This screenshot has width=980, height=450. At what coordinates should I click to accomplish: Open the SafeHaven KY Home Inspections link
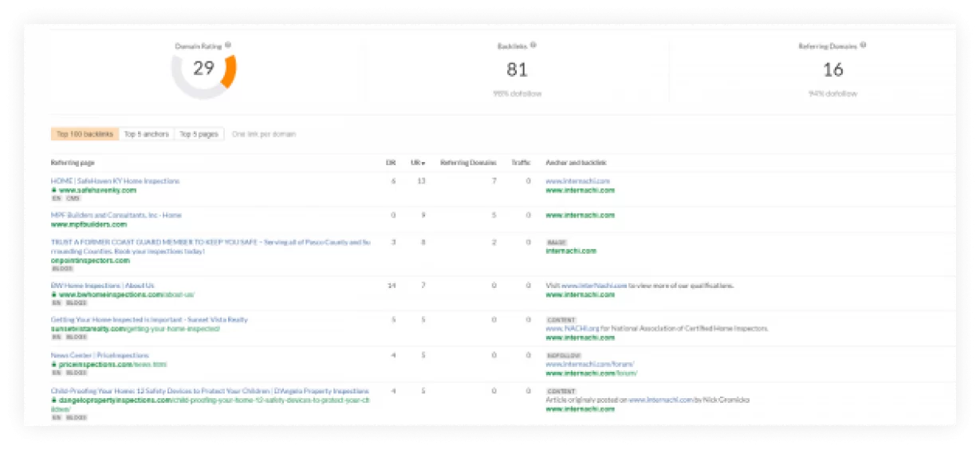[115, 181]
